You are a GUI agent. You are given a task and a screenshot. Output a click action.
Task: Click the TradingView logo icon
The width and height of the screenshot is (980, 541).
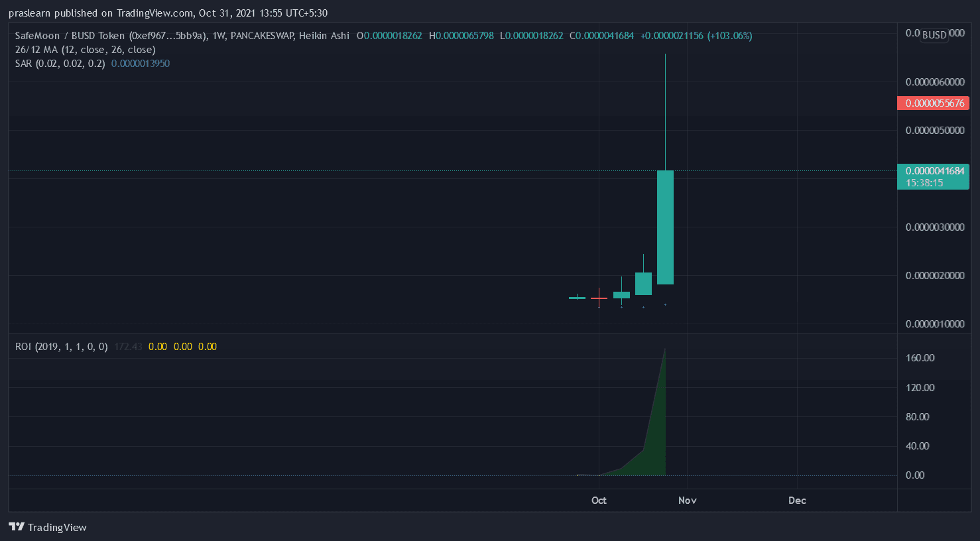(17, 527)
